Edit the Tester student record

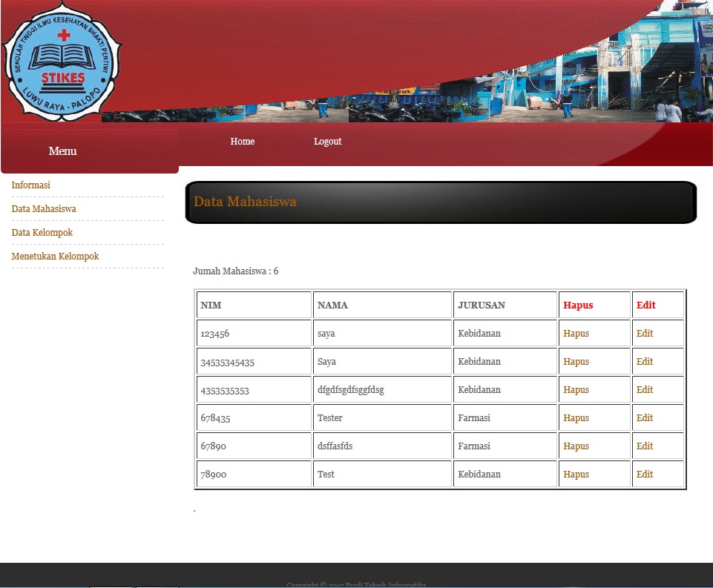pos(645,418)
